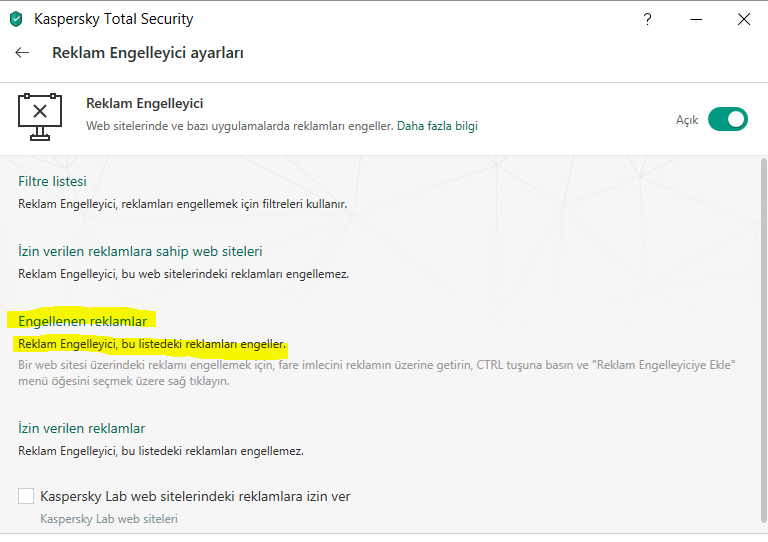This screenshot has height=542, width=768.
Task: Open the 'Kaspersky Lab web siteleri' link
Action: (x=108, y=519)
